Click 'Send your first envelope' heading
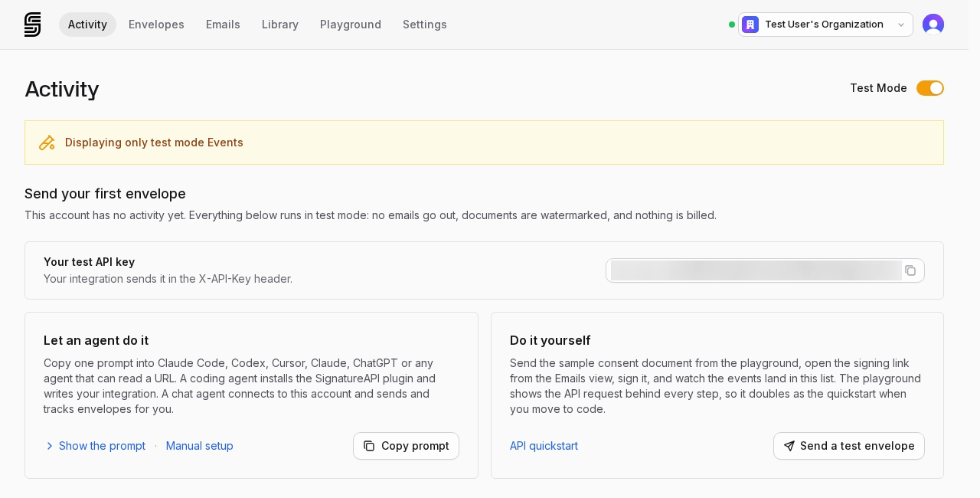The height and width of the screenshot is (498, 980). (x=105, y=194)
